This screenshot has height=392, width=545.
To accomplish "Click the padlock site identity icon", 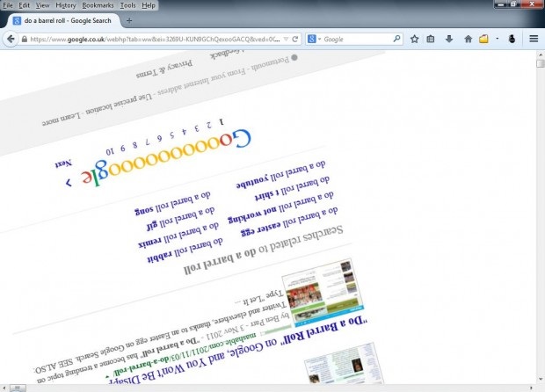I will pos(25,39).
